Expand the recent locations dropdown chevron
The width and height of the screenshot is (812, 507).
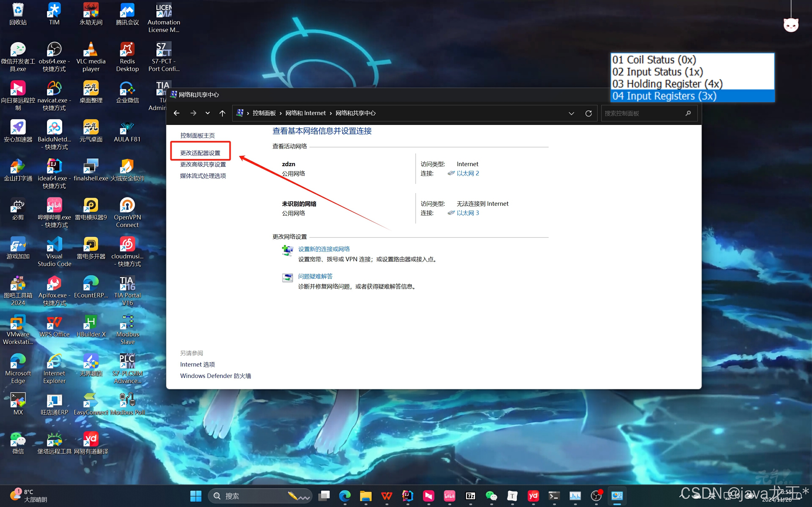tap(208, 113)
